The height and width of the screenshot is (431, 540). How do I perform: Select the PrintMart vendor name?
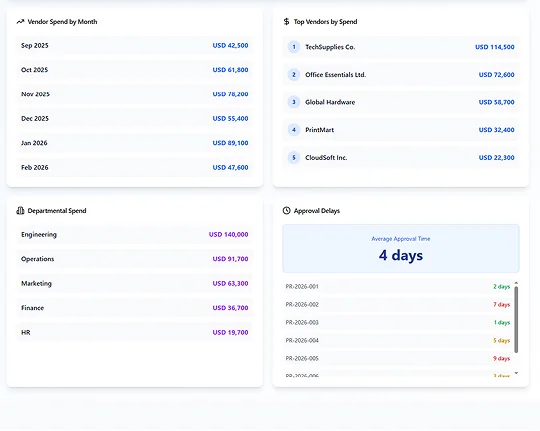[x=320, y=130]
